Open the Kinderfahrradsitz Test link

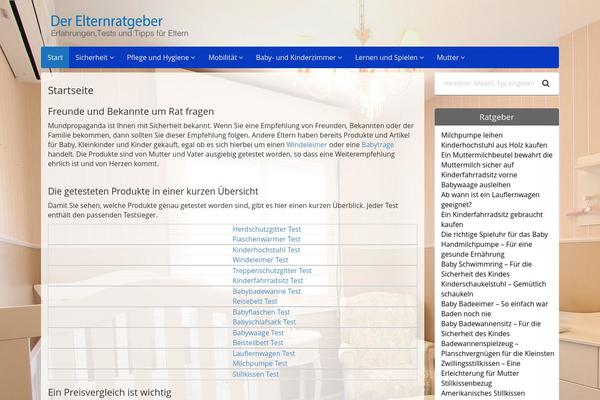267,280
